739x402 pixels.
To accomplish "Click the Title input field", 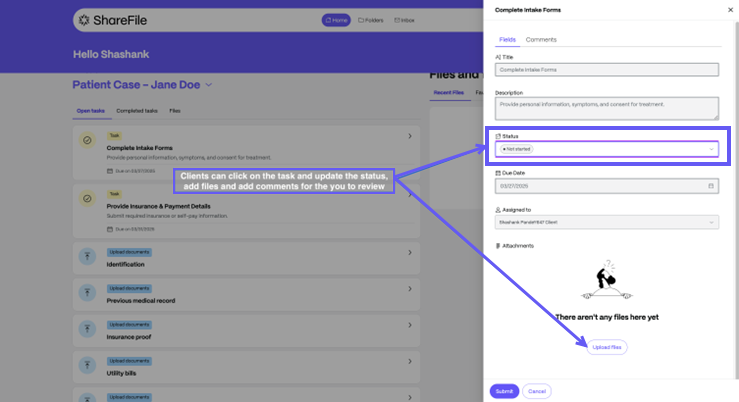I will [607, 70].
